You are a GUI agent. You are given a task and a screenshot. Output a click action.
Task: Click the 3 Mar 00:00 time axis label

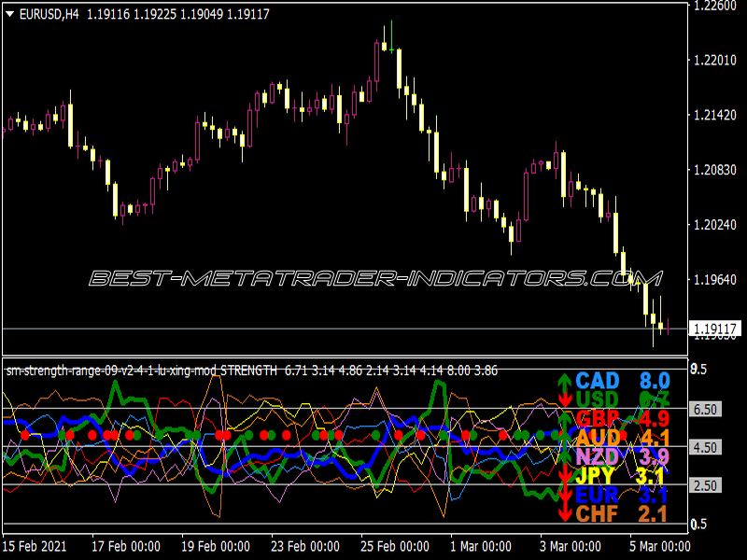(570, 546)
